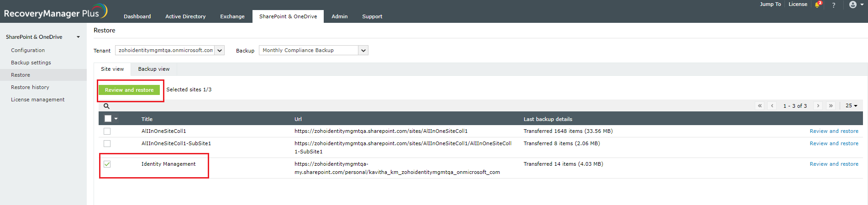Click 'Transferred 14 items (4.03 MB)' cell
The width and height of the screenshot is (868, 205).
[x=563, y=164]
